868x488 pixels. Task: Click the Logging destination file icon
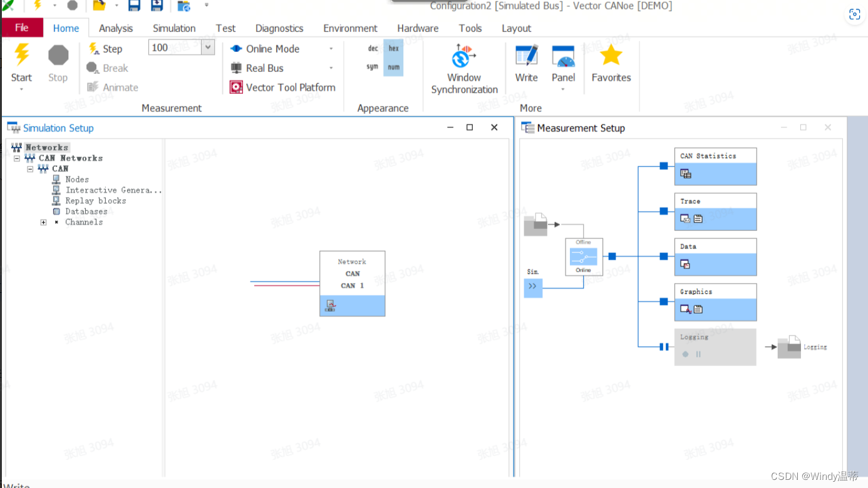click(789, 347)
